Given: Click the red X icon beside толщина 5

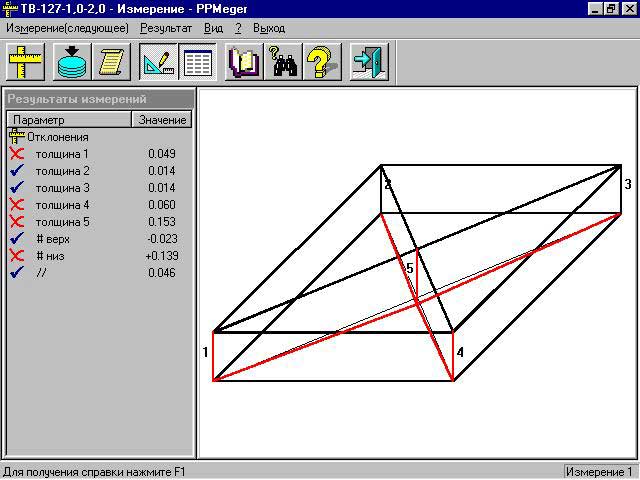Looking at the screenshot, I should click(x=17, y=222).
